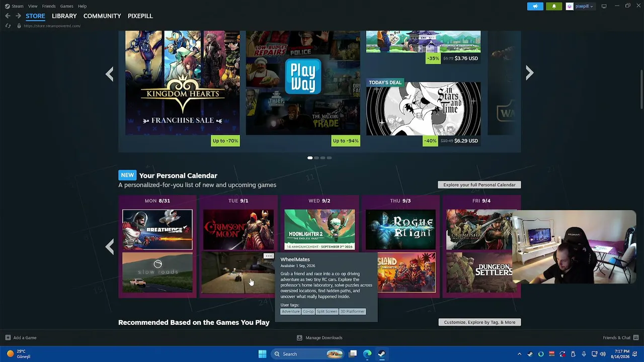The height and width of the screenshot is (362, 644).
Task: Open the PlayWay publisher sale banner
Action: [x=303, y=83]
